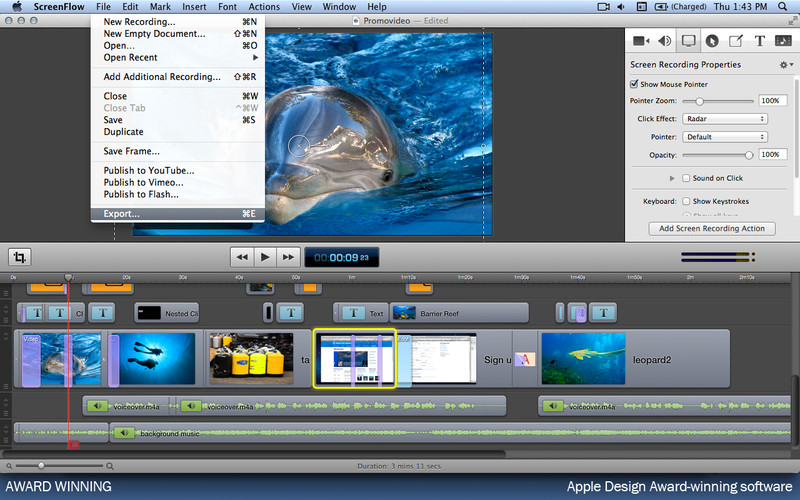Select the Callout properties pointer icon
Screen dimensions: 800x500
pos(712,41)
